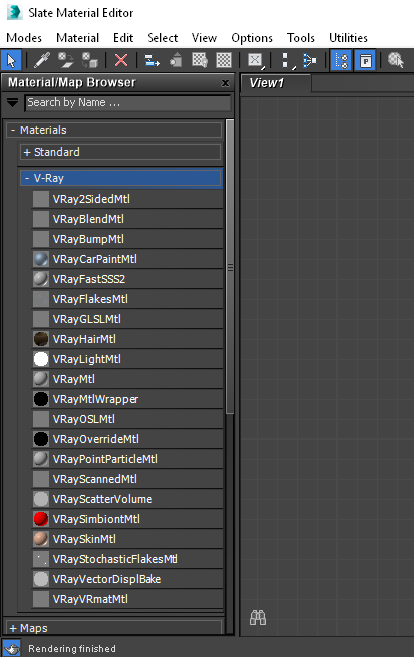This screenshot has width=414, height=657.
Task: Open the Material menu
Action: 78,38
